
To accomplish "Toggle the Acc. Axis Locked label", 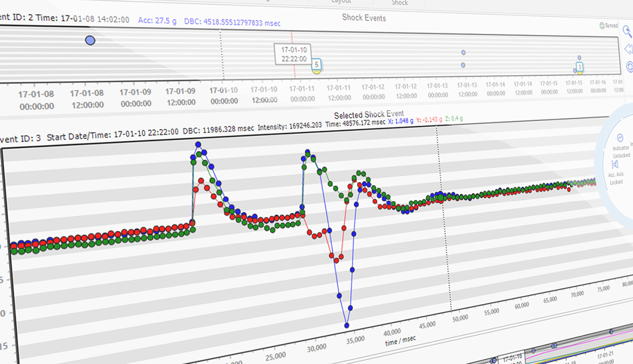I will click(616, 178).
